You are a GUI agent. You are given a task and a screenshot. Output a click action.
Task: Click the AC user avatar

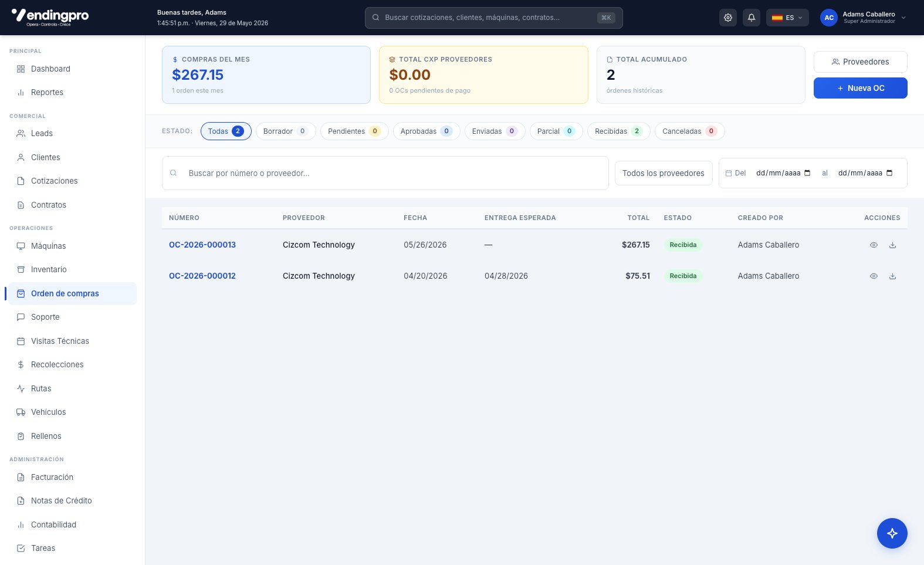tap(829, 18)
